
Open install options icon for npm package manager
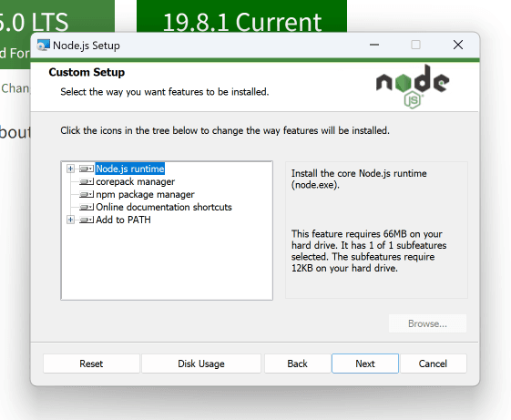pyautogui.click(x=87, y=194)
